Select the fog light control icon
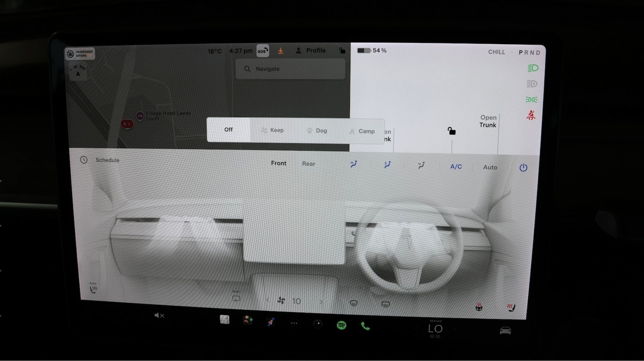The image size is (644, 361). click(531, 99)
